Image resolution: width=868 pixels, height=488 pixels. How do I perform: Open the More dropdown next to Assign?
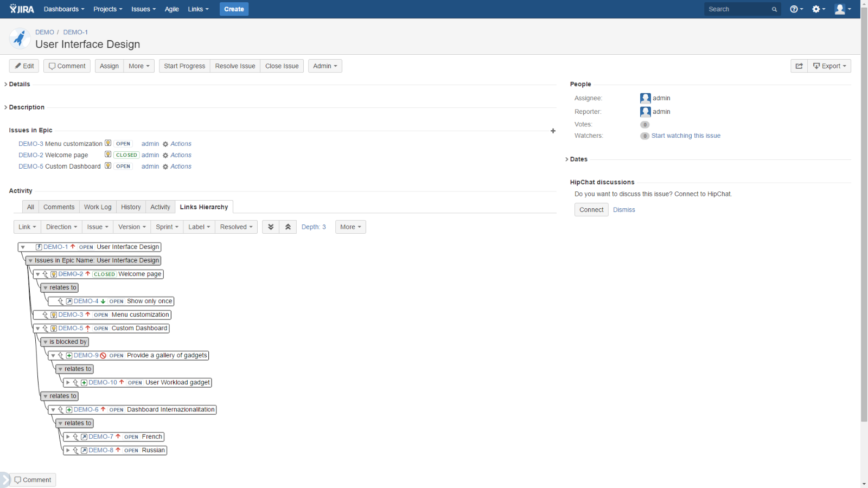point(139,66)
